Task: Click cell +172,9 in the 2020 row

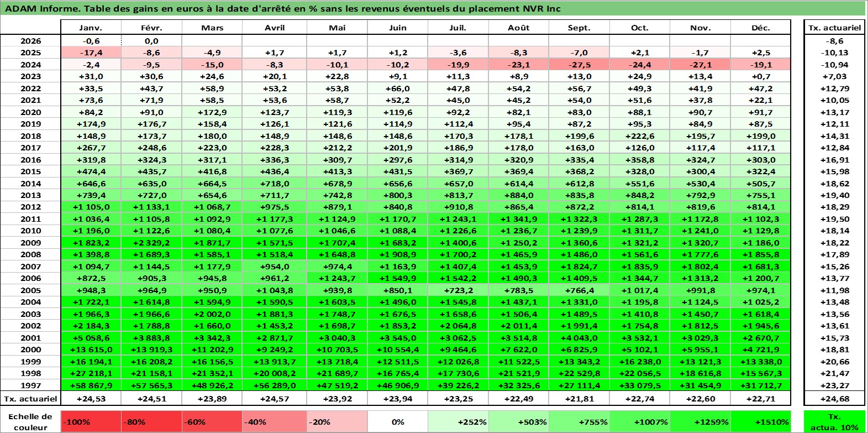Action: [x=212, y=112]
